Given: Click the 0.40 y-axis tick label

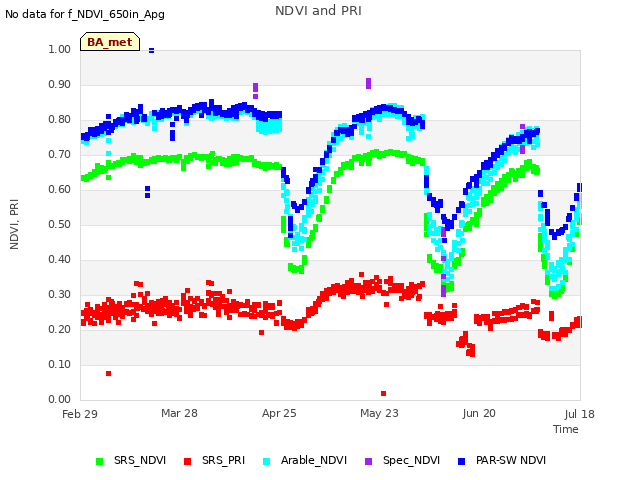Looking at the screenshot, I should click(x=60, y=260).
